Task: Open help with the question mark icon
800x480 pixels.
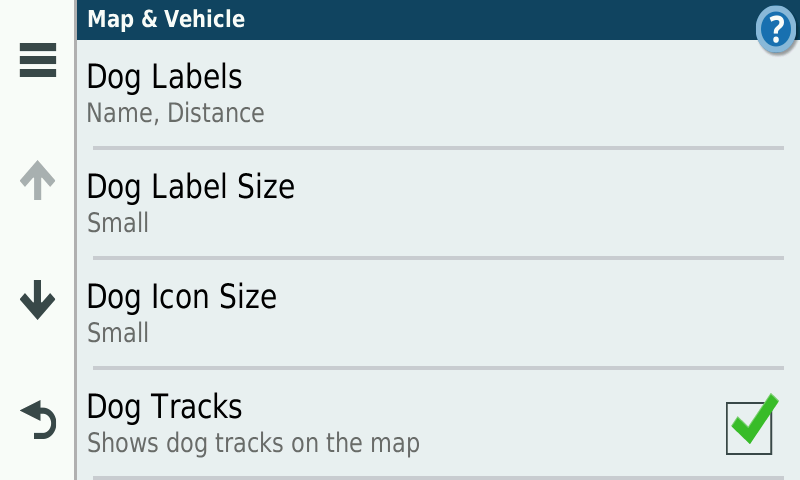Action: [x=776, y=29]
